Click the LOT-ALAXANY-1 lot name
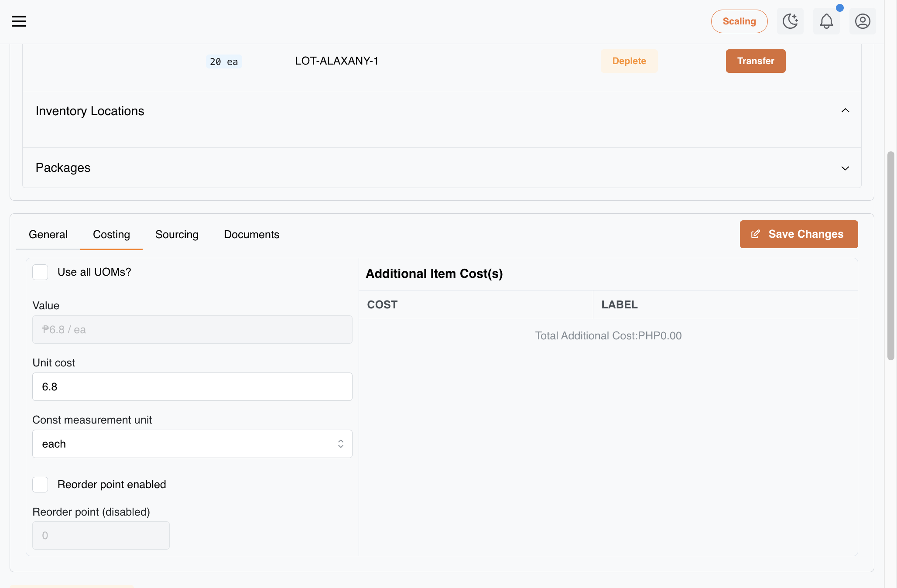This screenshot has width=897, height=588. pyautogui.click(x=336, y=61)
